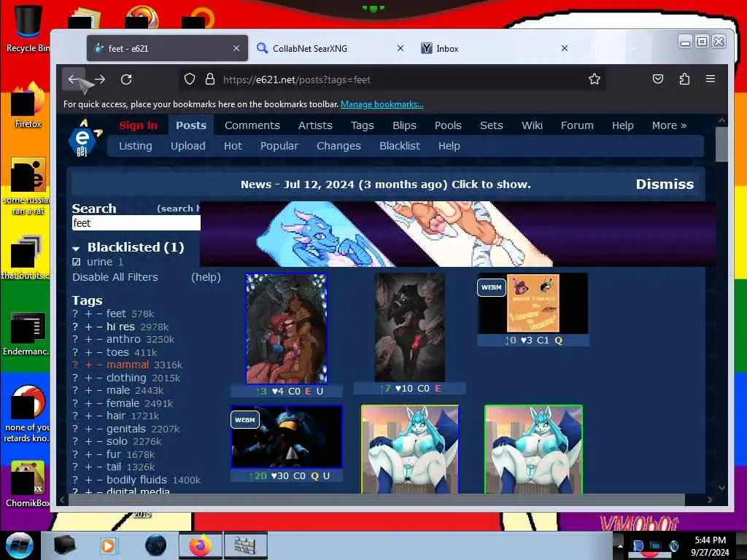Click the Firefox icon in the taskbar
The width and height of the screenshot is (747, 560).
tap(201, 545)
